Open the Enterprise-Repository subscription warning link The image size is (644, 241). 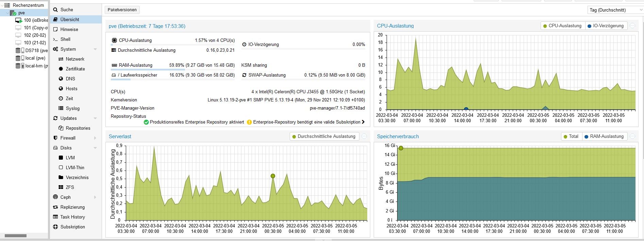click(306, 122)
